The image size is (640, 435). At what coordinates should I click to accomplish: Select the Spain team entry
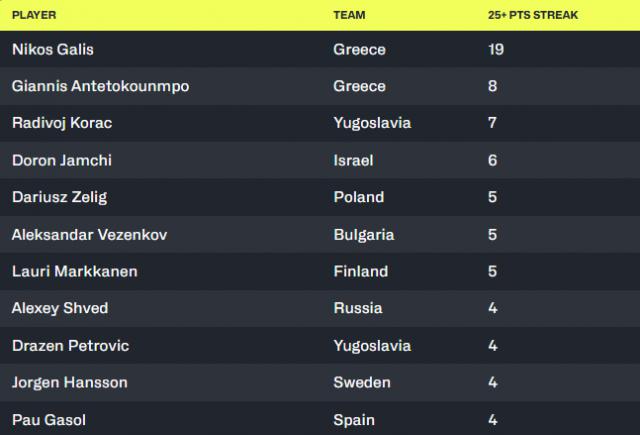354,420
